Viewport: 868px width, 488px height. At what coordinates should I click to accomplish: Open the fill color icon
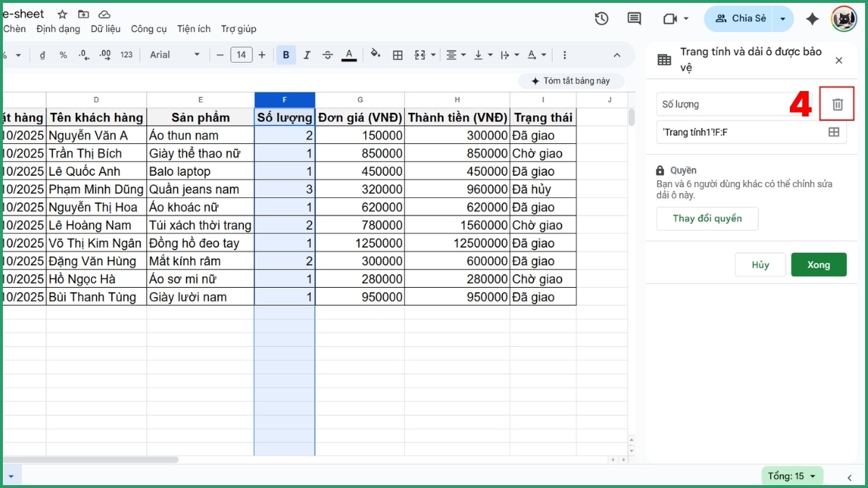click(x=375, y=54)
